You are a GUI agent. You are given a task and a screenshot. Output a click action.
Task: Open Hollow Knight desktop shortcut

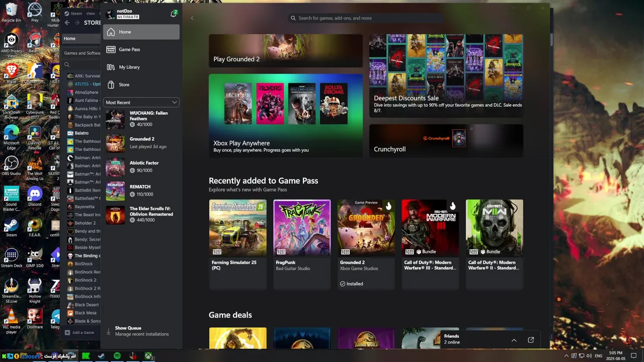[35, 291]
